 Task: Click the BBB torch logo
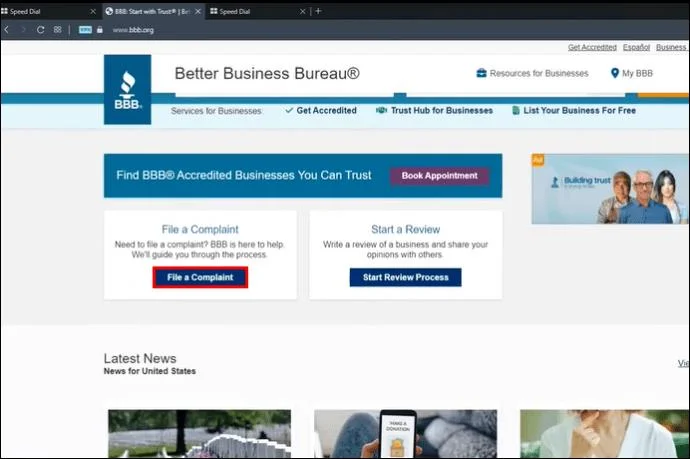pos(128,90)
